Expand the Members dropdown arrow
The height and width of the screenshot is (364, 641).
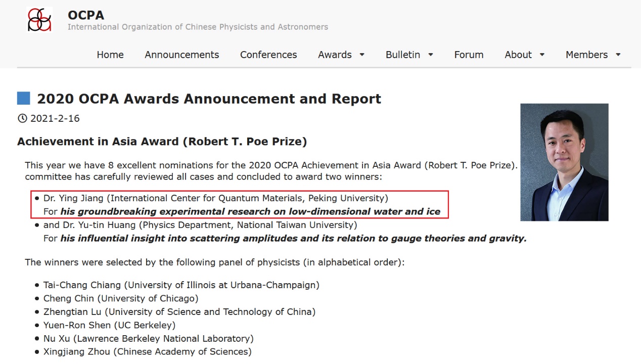pyautogui.click(x=618, y=55)
